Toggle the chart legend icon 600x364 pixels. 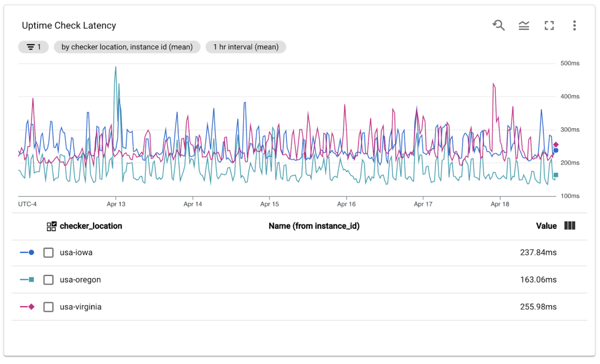524,25
